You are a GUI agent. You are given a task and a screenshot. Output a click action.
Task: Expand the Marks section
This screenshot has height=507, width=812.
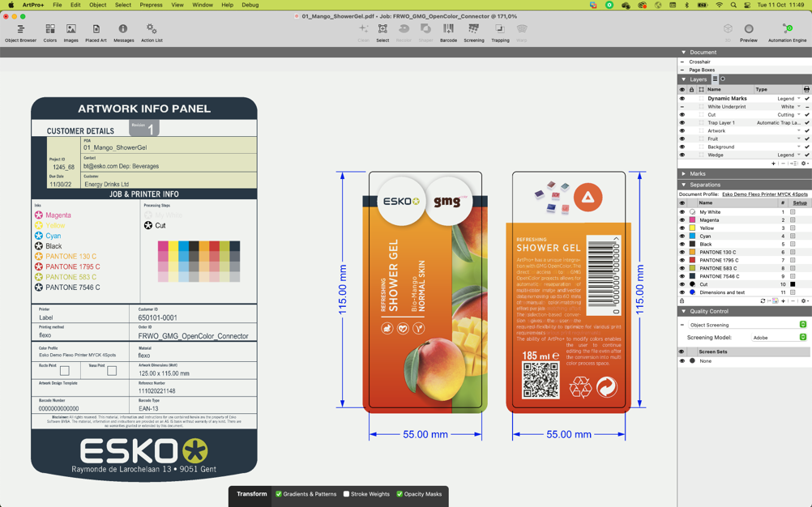[x=684, y=174]
